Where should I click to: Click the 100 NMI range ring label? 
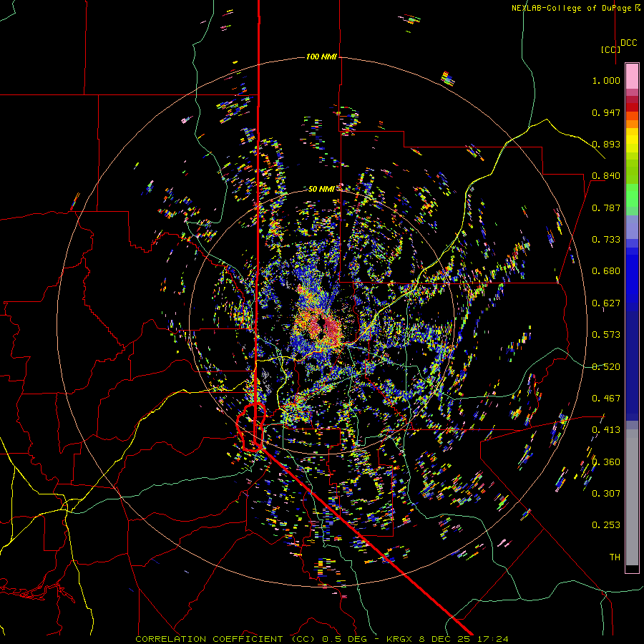click(321, 57)
